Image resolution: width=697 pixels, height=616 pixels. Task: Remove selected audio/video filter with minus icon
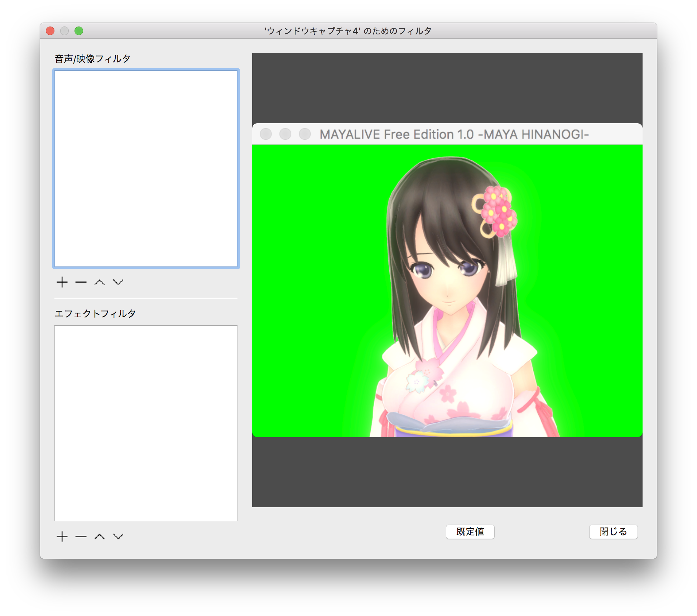(81, 282)
